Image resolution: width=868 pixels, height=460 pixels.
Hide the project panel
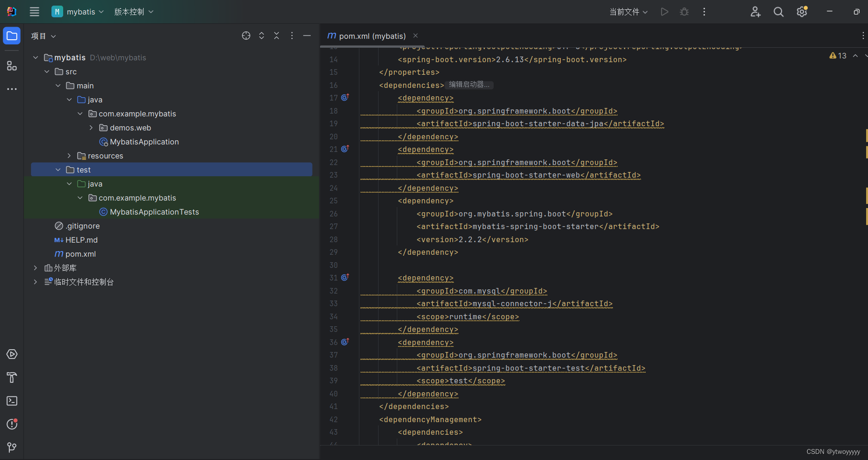307,36
